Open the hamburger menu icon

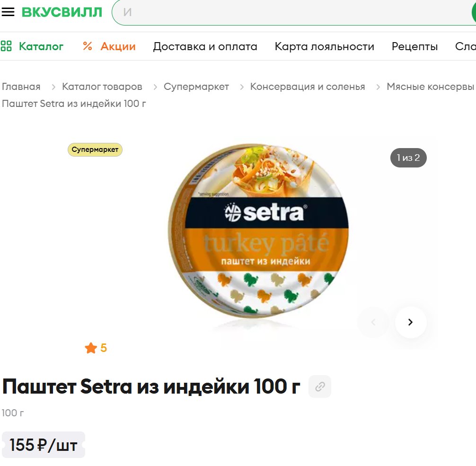(8, 12)
